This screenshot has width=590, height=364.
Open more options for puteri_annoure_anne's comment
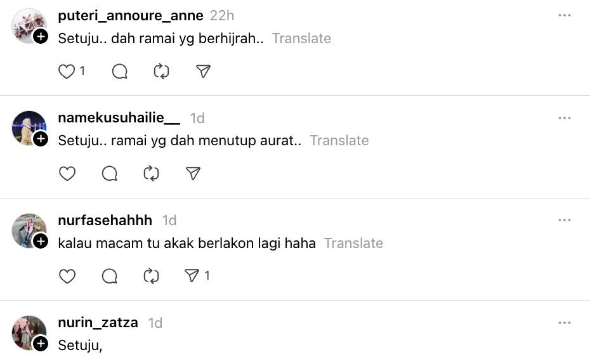(x=565, y=16)
